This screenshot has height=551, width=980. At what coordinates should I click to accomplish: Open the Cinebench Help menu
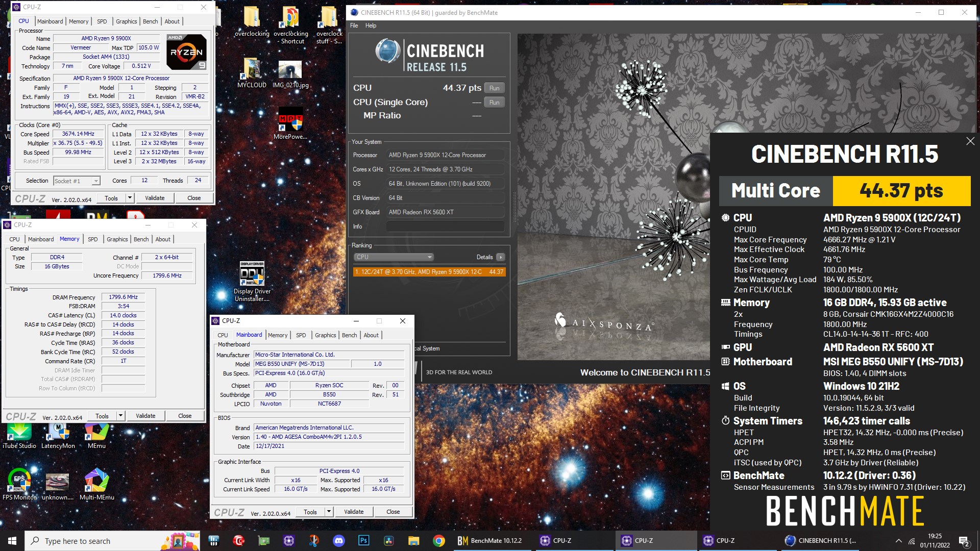(371, 26)
